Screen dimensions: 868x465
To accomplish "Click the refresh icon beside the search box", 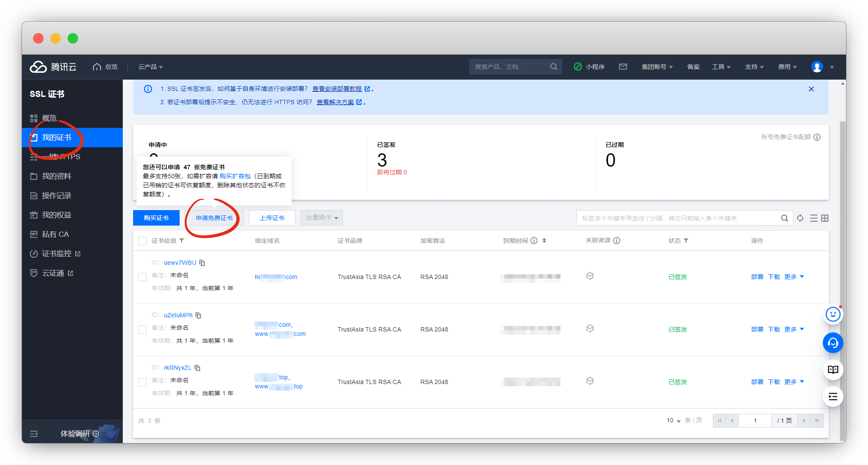I will pos(800,218).
